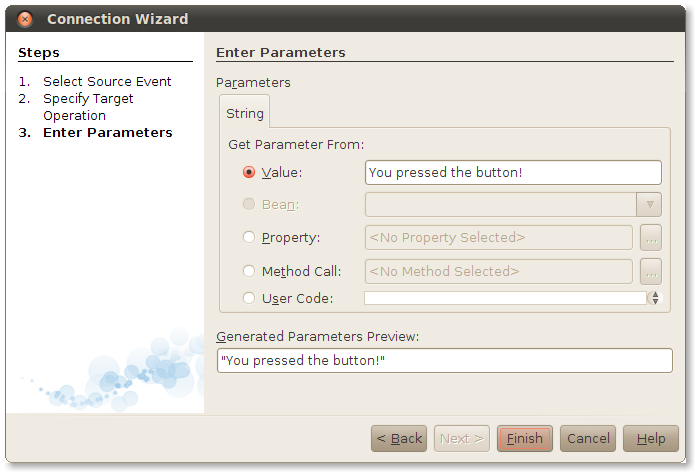Select the Value radio button
The height and width of the screenshot is (472, 695).
pos(249,172)
